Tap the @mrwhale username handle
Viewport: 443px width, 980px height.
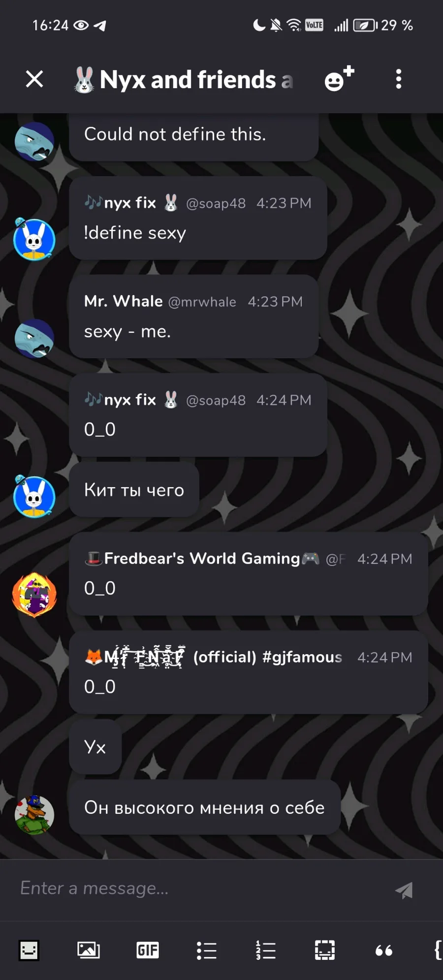pyautogui.click(x=202, y=302)
